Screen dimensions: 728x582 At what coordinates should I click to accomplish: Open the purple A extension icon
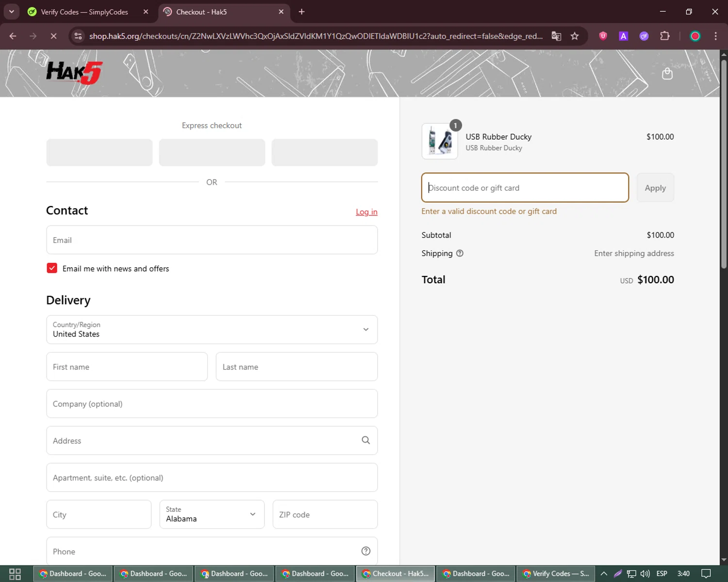pyautogui.click(x=624, y=36)
